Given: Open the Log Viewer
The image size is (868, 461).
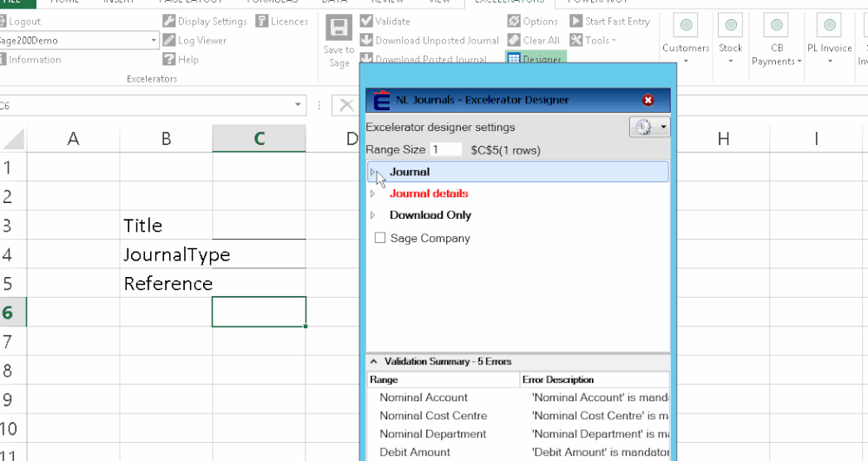Looking at the screenshot, I should click(194, 41).
